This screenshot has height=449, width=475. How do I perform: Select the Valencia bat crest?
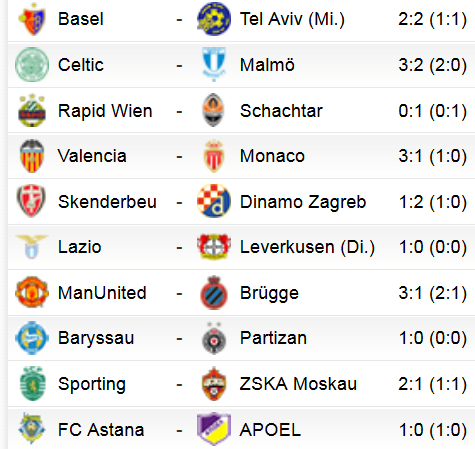coord(32,156)
